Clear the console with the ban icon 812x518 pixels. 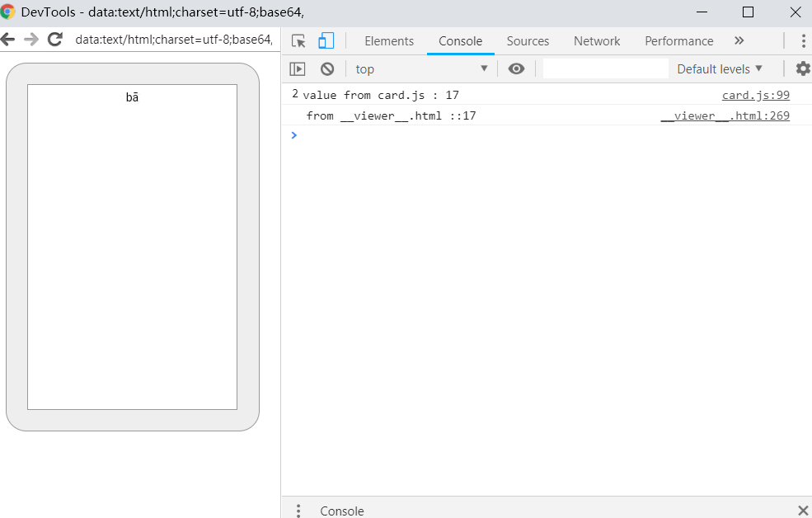coord(326,69)
